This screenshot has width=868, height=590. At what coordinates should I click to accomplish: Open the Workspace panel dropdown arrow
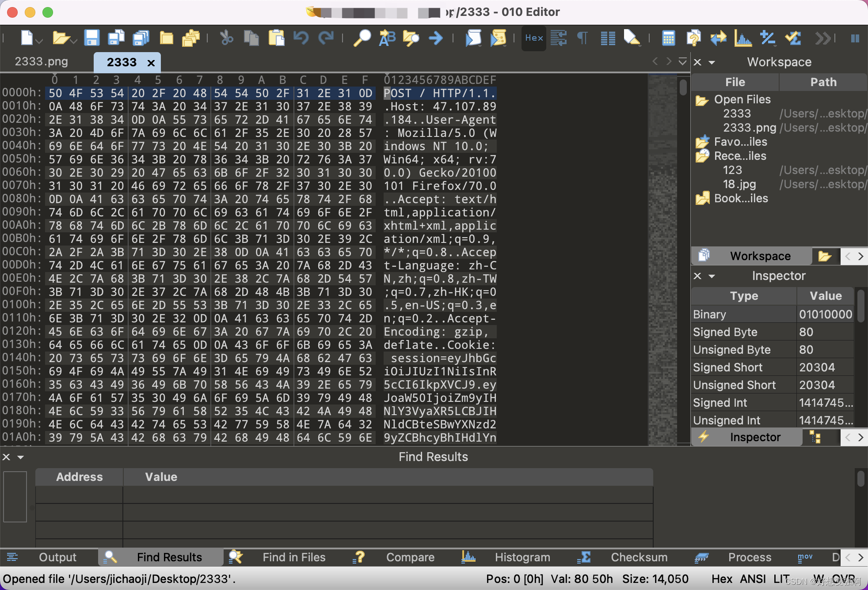(712, 62)
